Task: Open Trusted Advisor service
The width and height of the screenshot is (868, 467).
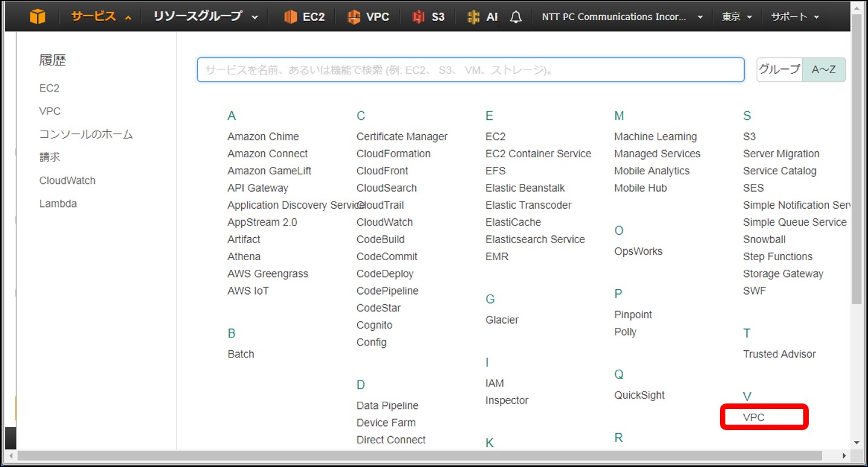Action: pyautogui.click(x=779, y=354)
